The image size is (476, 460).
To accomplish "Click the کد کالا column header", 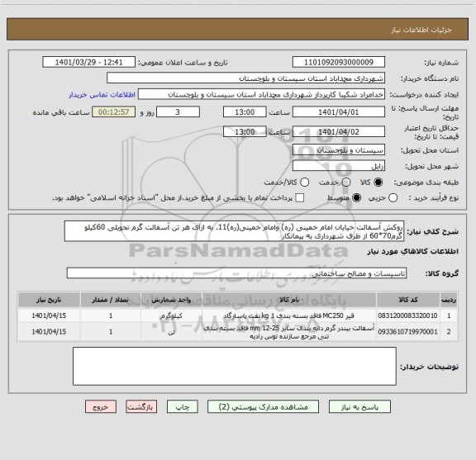I will click(408, 300).
